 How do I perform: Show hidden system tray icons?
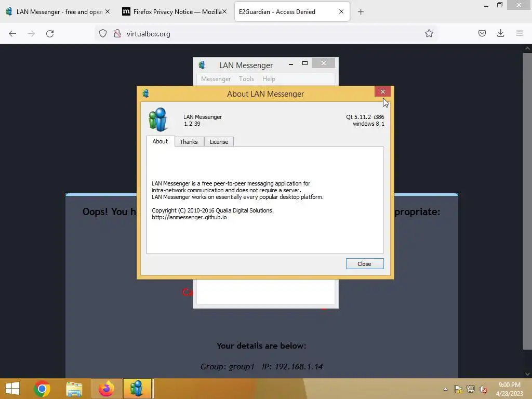point(445,389)
